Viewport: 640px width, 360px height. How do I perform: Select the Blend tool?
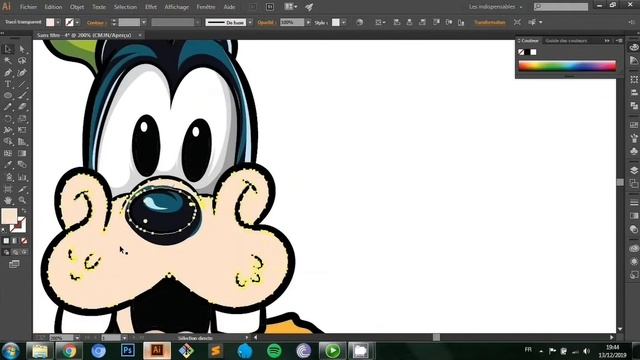click(x=22, y=164)
